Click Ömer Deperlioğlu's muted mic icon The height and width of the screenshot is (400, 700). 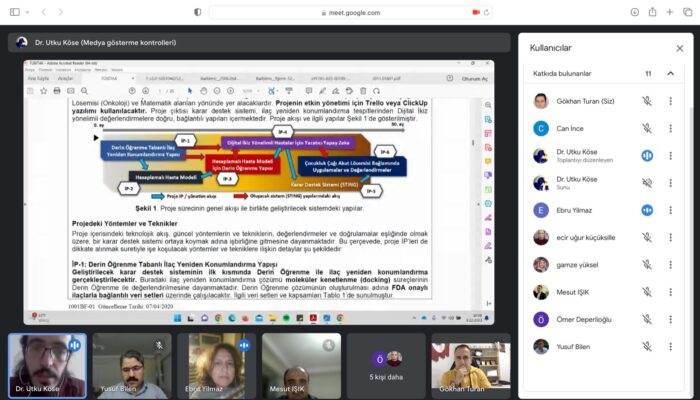pyautogui.click(x=647, y=319)
